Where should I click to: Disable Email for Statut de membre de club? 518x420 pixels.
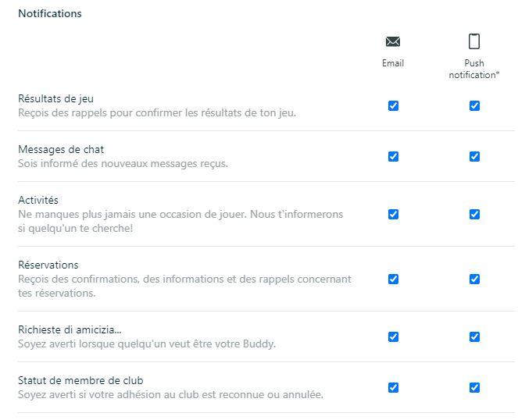(x=393, y=387)
